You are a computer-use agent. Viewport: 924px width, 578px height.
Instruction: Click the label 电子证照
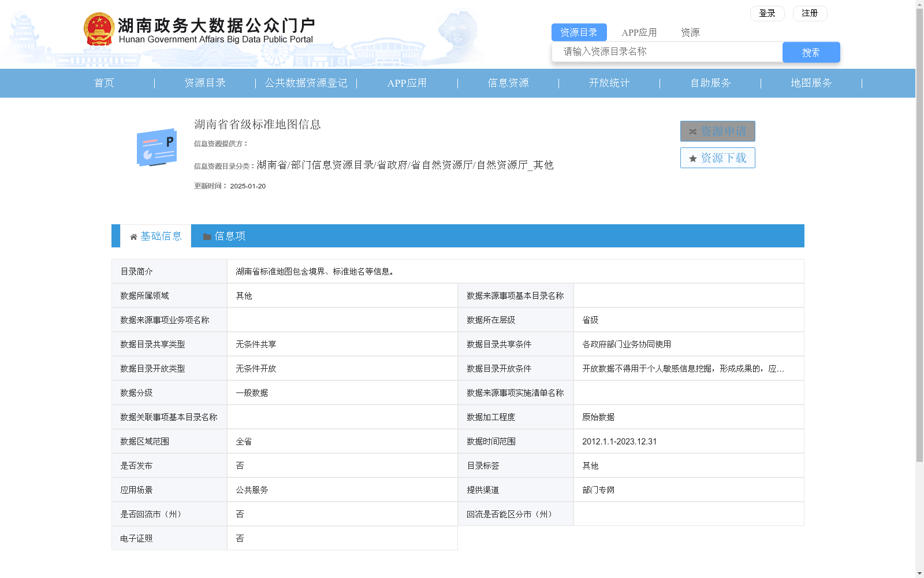(x=136, y=539)
